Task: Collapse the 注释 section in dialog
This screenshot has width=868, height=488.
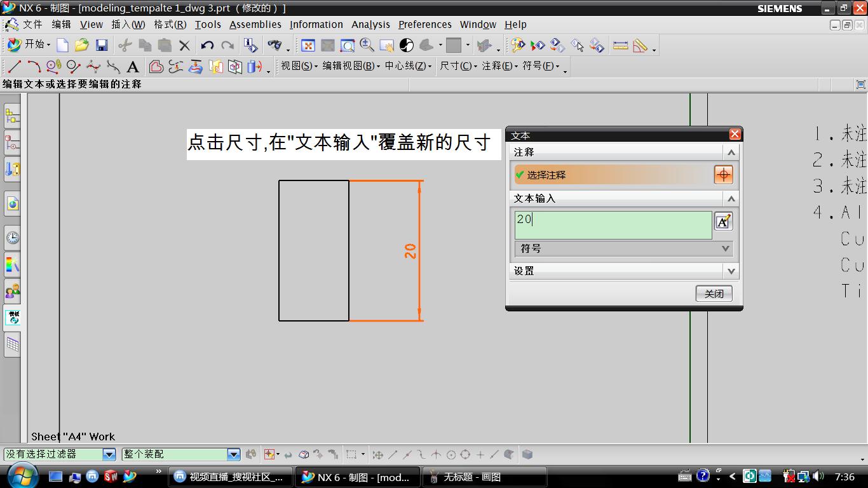Action: pyautogui.click(x=731, y=152)
